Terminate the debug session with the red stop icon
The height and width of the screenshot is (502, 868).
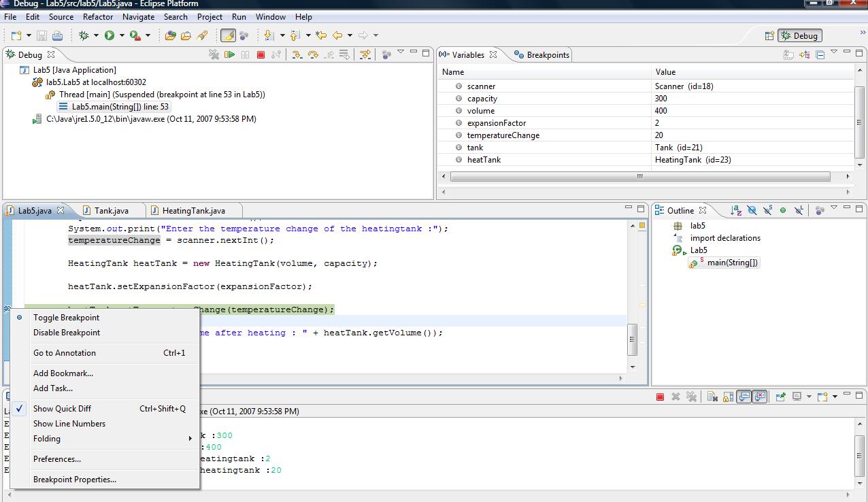coord(261,55)
